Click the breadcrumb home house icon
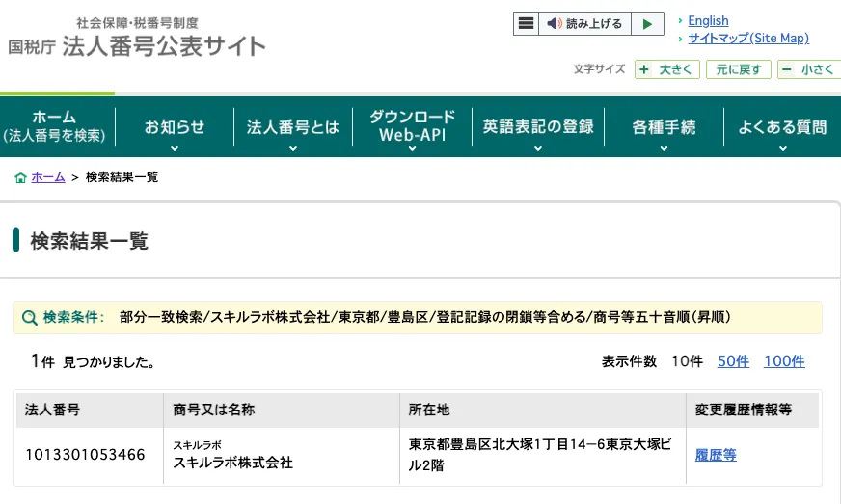Screen dimensions: 841x504 20,177
